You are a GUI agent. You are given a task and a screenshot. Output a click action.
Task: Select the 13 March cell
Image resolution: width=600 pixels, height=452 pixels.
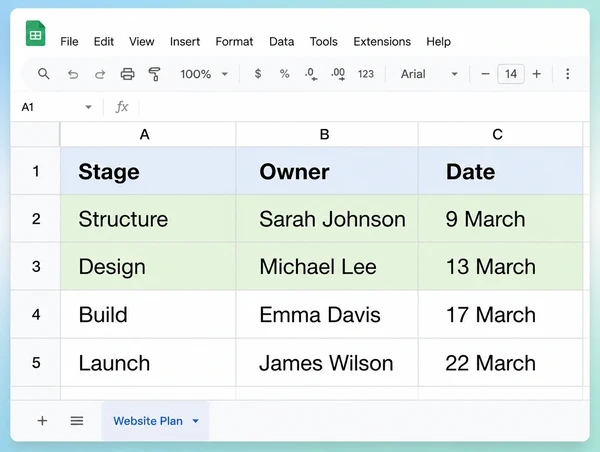(501, 266)
